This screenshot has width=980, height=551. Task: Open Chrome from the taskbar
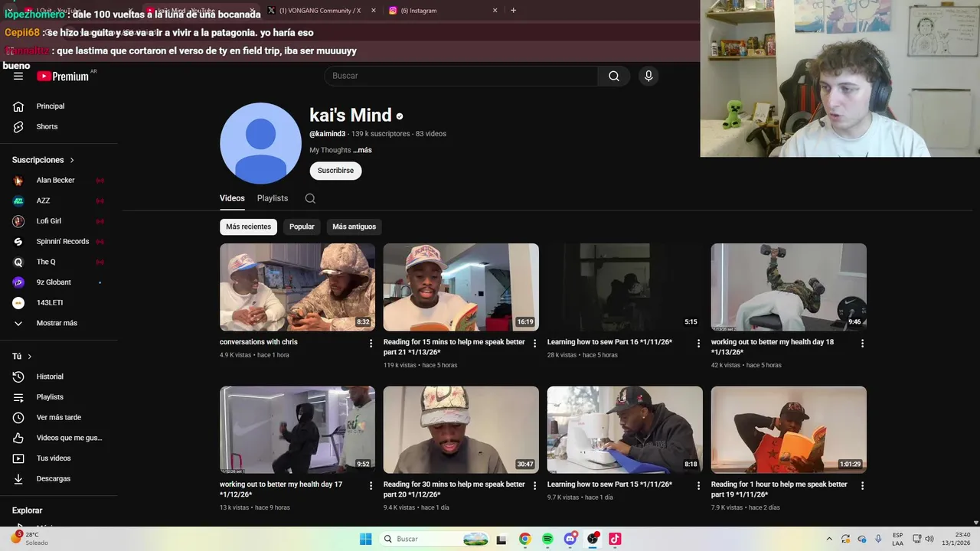tap(524, 539)
